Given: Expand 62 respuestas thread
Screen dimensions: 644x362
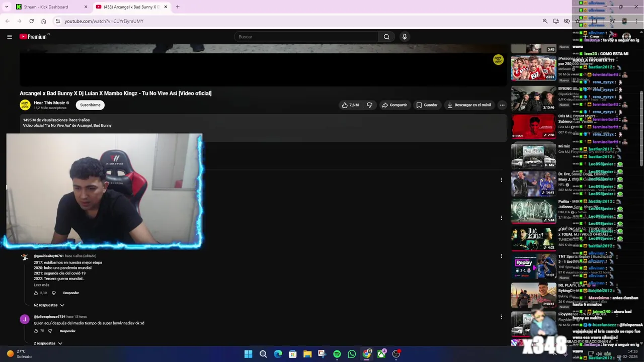Looking at the screenshot, I should pyautogui.click(x=49, y=305).
